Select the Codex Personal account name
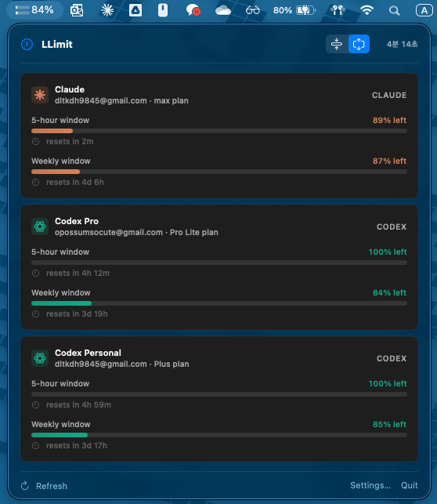437x504 pixels. [88, 353]
